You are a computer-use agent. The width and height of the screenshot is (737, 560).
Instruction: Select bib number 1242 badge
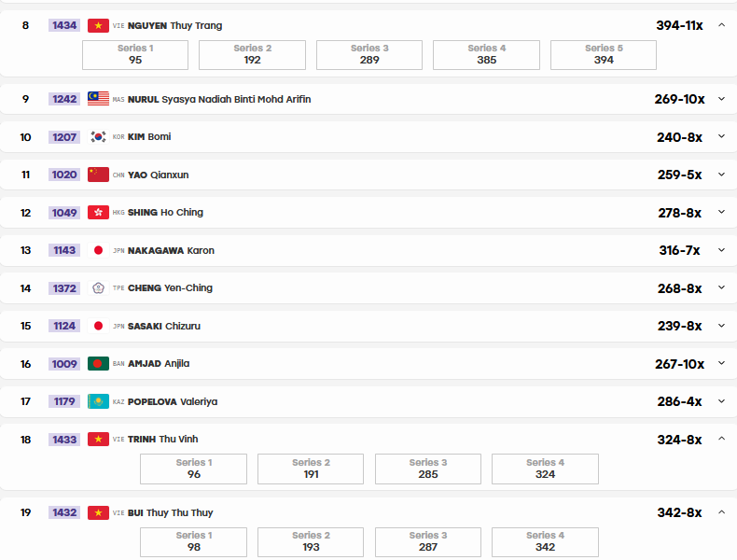tap(64, 99)
